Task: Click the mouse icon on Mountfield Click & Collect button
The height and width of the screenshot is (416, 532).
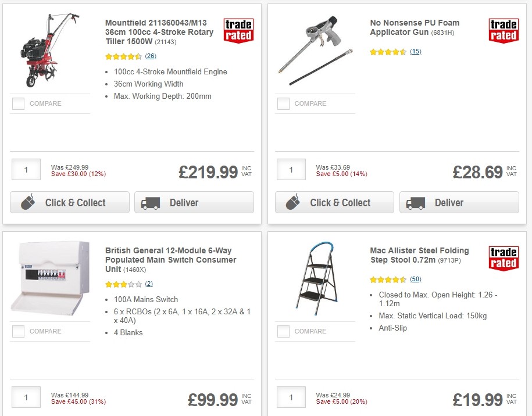Action: click(26, 202)
